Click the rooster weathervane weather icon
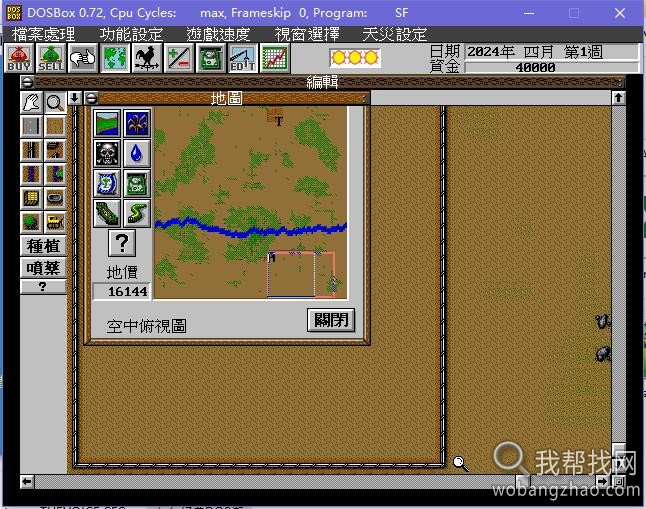 147,58
